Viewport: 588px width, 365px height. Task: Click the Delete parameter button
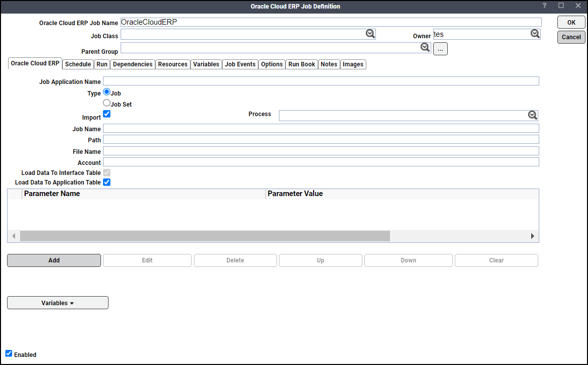click(x=235, y=260)
